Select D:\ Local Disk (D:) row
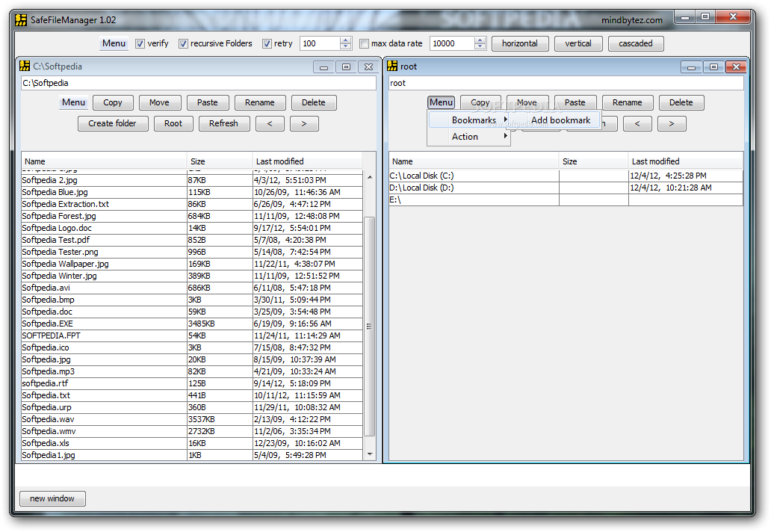This screenshot has height=532, width=771. [x=566, y=188]
